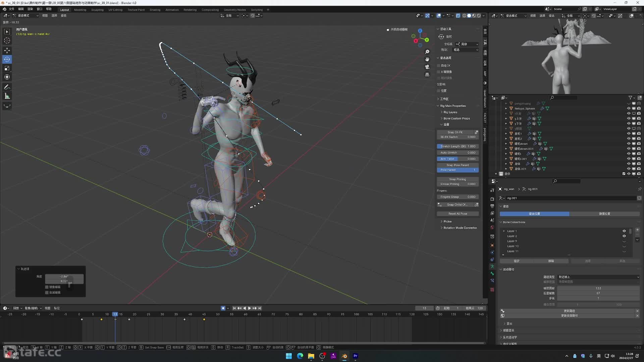
Task: Select the Cursor tool in left toolbar
Action: [7, 41]
